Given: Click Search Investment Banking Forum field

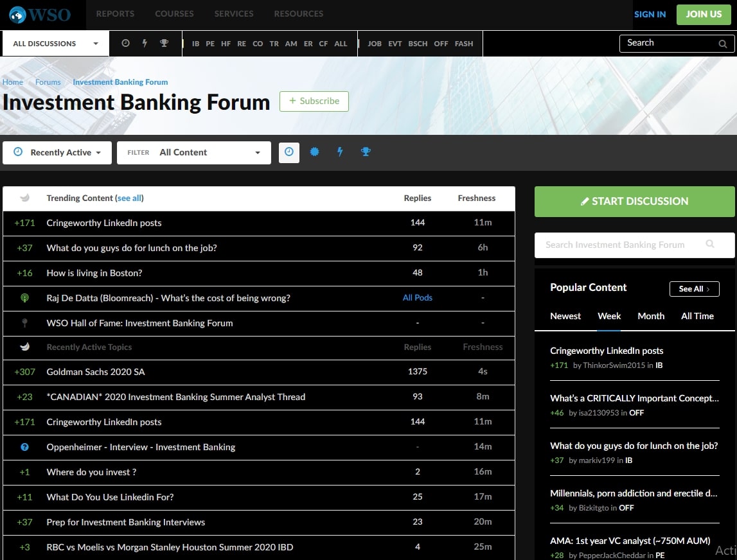Looking at the screenshot, I should coord(635,245).
